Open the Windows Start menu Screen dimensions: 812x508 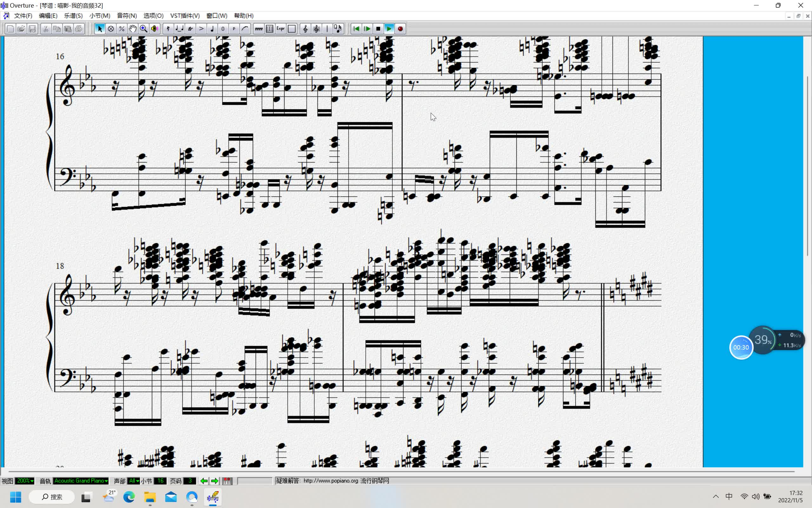[x=16, y=497]
